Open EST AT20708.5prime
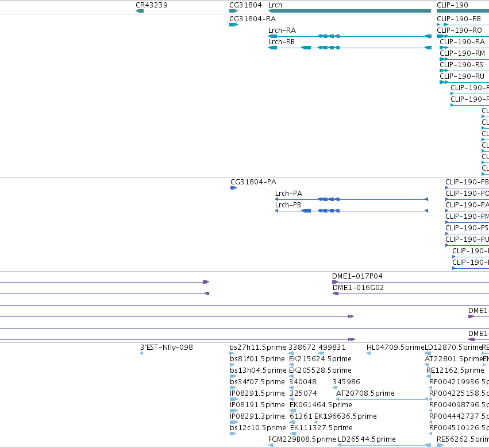The width and height of the screenshot is (489, 448). [365, 393]
